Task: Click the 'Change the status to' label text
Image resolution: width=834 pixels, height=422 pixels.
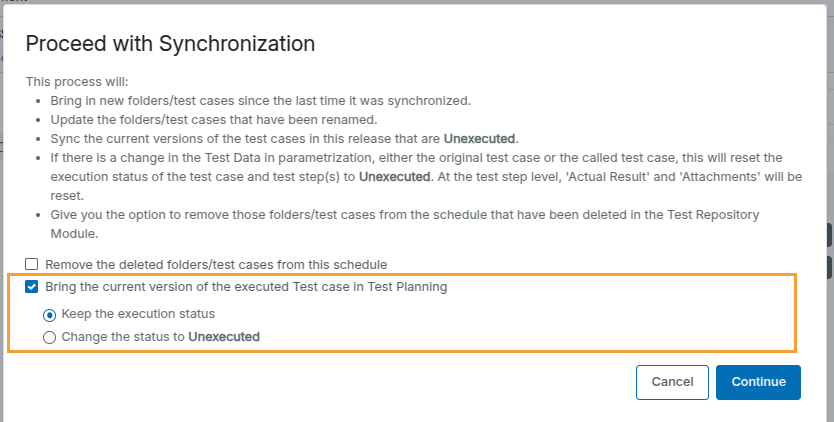Action: (124, 337)
